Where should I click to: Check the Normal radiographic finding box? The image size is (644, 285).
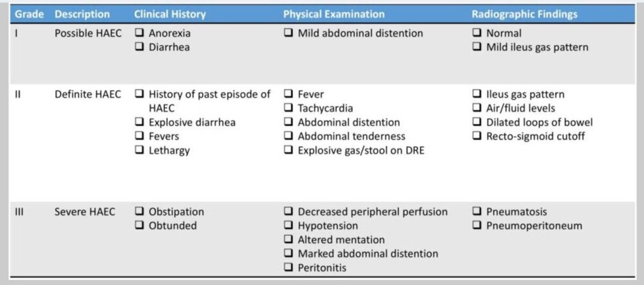(477, 33)
